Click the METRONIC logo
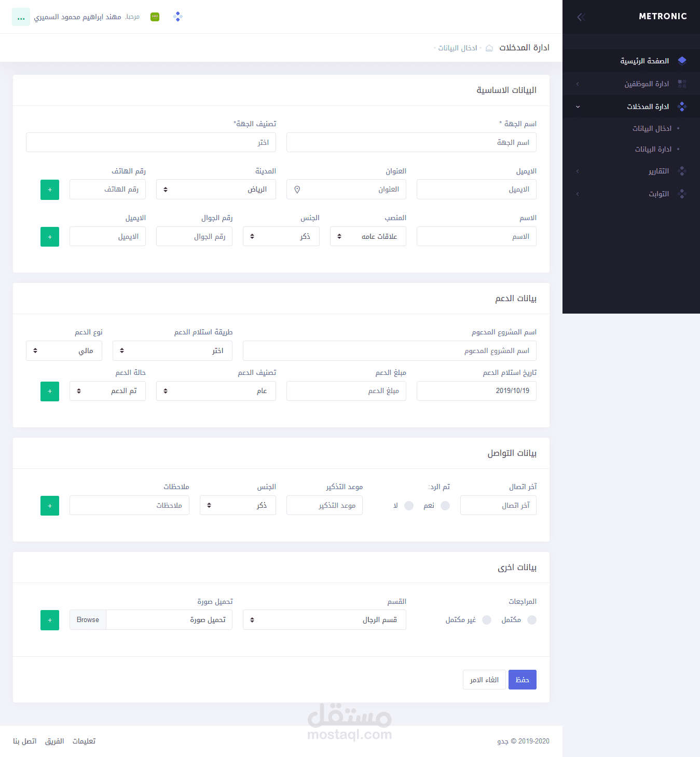The height and width of the screenshot is (757, 700). (663, 17)
